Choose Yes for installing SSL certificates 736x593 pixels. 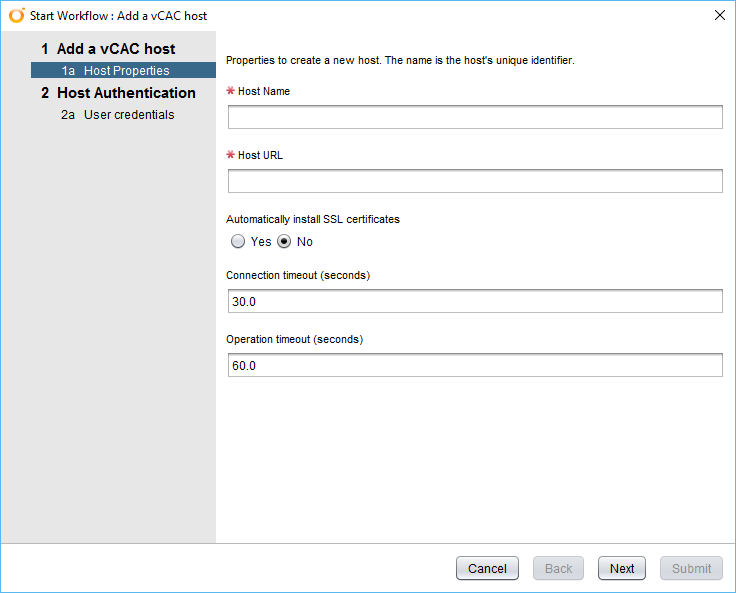(x=238, y=241)
